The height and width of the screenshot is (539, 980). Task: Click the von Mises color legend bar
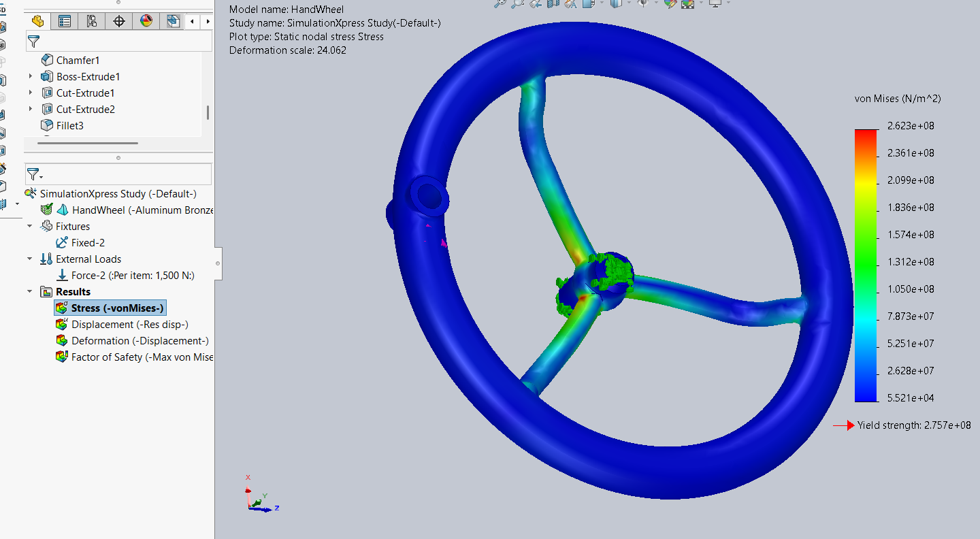click(x=866, y=265)
